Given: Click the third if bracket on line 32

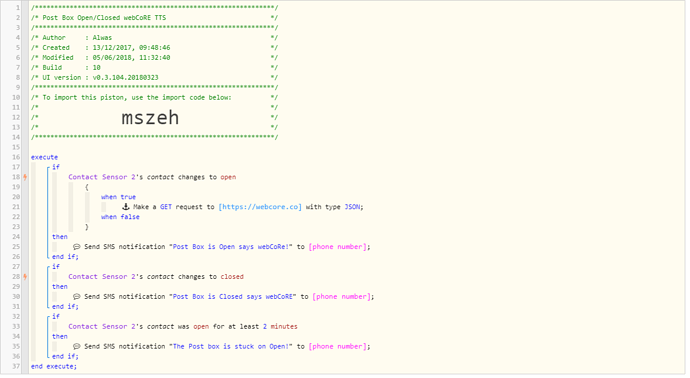Looking at the screenshot, I should click(x=56, y=316).
